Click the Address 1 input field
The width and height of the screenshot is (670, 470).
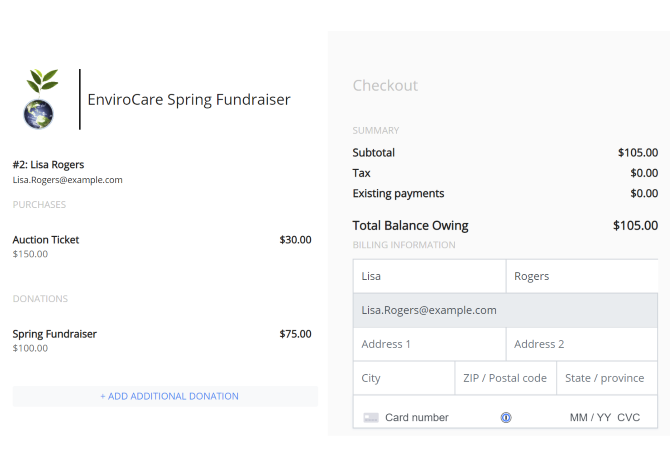429,344
